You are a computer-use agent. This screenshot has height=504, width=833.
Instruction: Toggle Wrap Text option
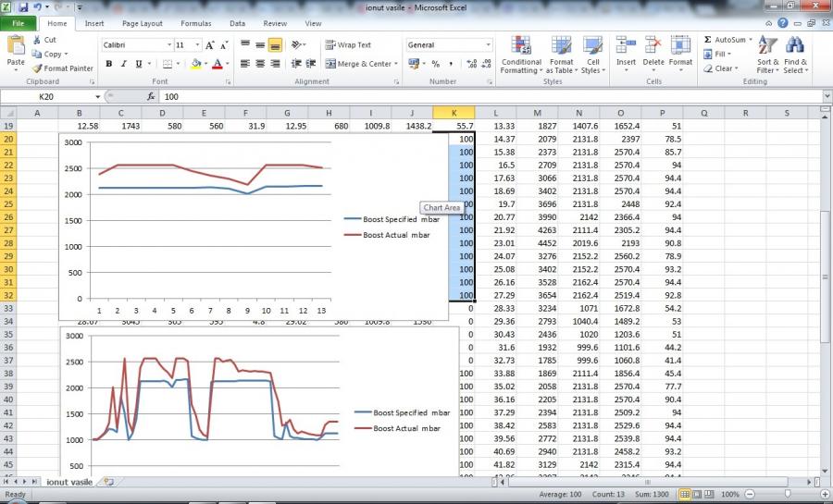point(347,44)
